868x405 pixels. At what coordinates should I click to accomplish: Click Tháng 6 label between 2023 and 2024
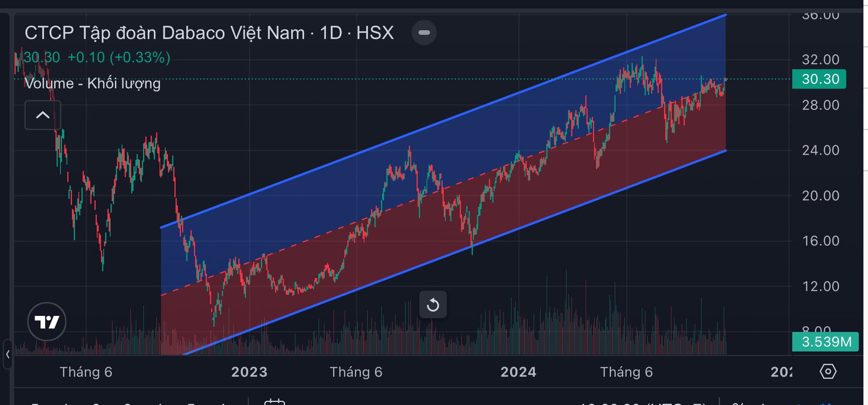(356, 372)
